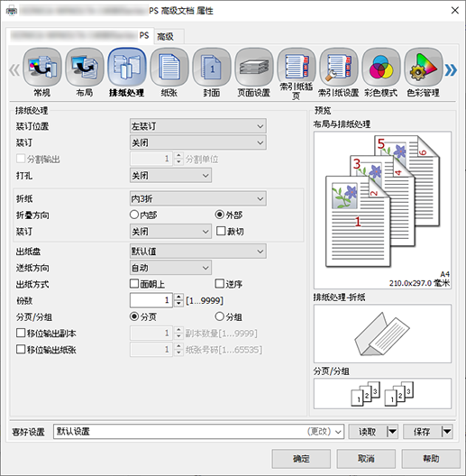Select the 排纸处理 finishing icon
This screenshot has height=476, width=466.
pyautogui.click(x=127, y=68)
